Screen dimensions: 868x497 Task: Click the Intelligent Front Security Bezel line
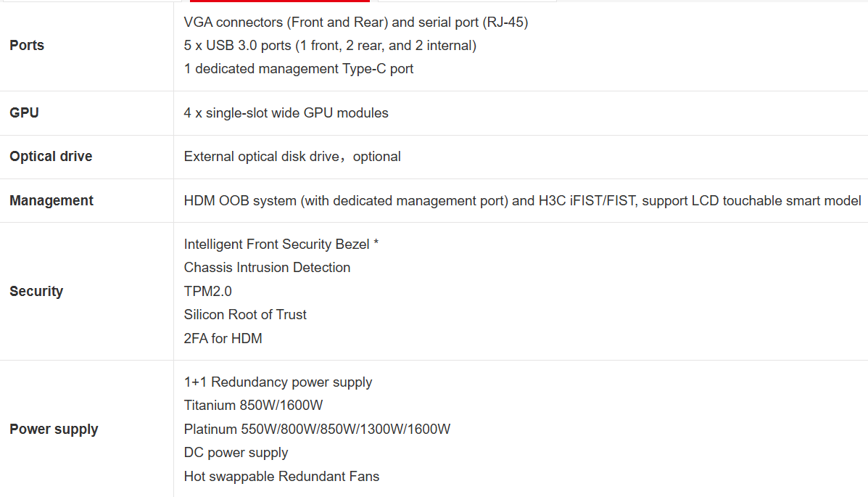281,245
